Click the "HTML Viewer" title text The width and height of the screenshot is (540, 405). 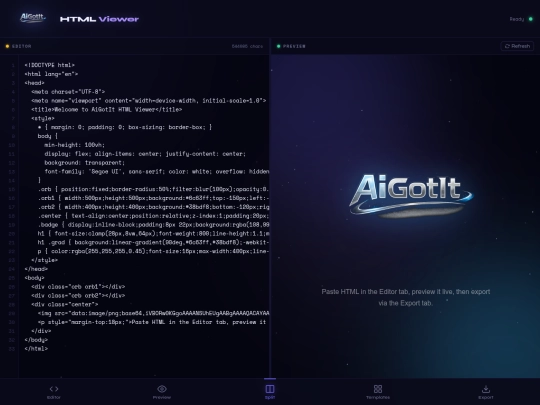(x=99, y=19)
